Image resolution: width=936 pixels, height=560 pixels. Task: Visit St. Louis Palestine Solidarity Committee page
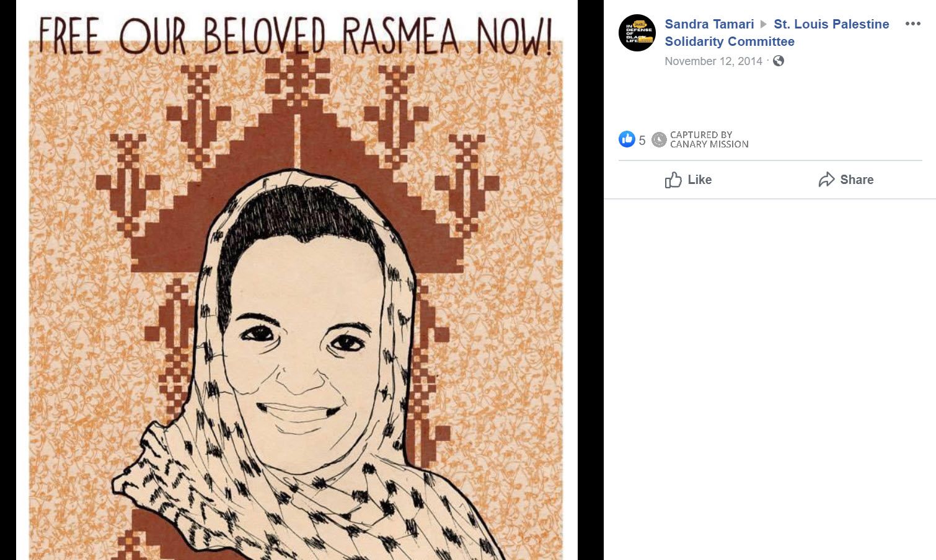point(777,33)
